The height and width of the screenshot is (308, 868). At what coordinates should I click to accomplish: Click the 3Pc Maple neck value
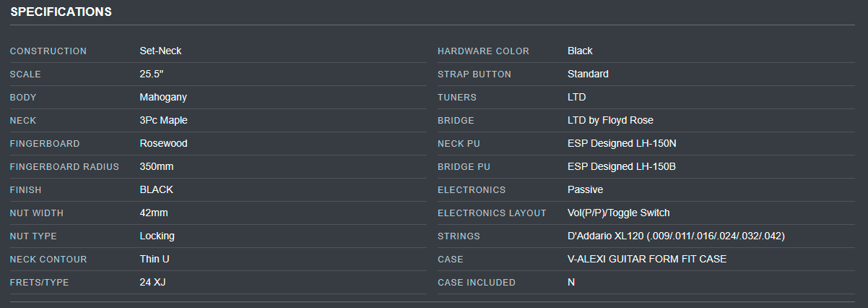[163, 120]
